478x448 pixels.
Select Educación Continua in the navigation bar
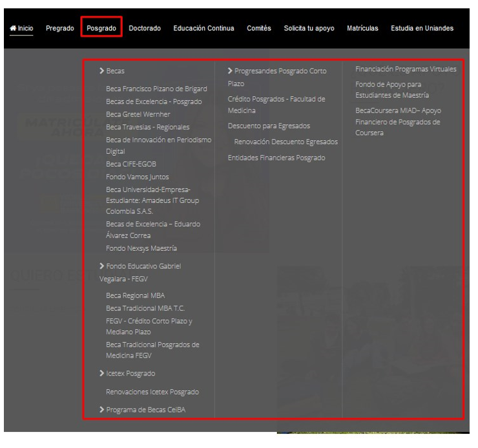203,28
